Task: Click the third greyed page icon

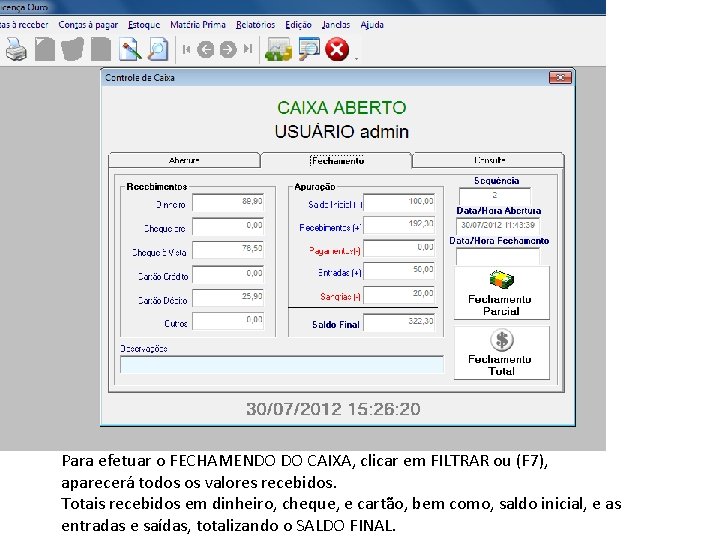Action: [x=101, y=49]
